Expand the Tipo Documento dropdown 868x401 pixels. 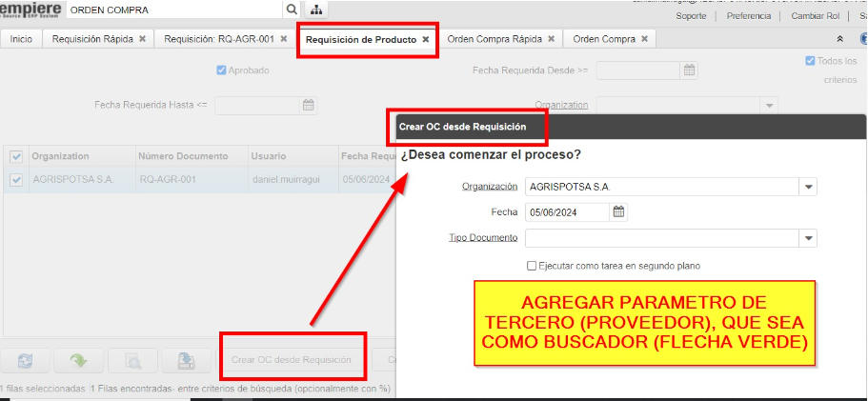[x=808, y=238]
